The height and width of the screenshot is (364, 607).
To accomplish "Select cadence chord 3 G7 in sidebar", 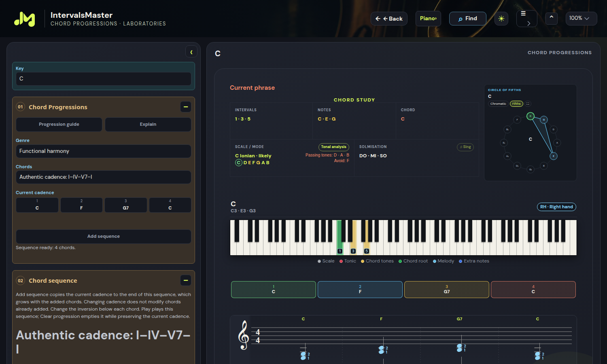I will [x=126, y=205].
